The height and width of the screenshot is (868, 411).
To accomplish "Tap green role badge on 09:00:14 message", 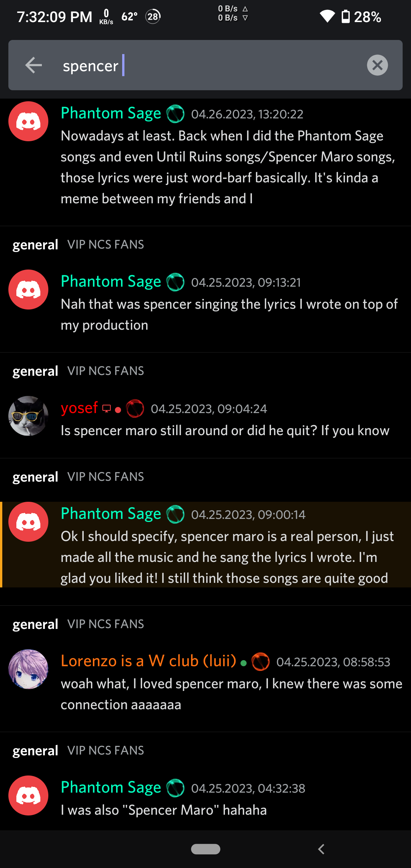I will click(175, 514).
